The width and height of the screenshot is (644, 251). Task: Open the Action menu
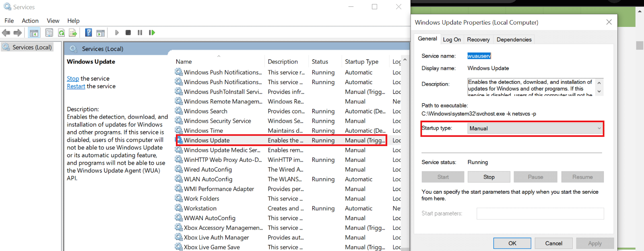(30, 21)
